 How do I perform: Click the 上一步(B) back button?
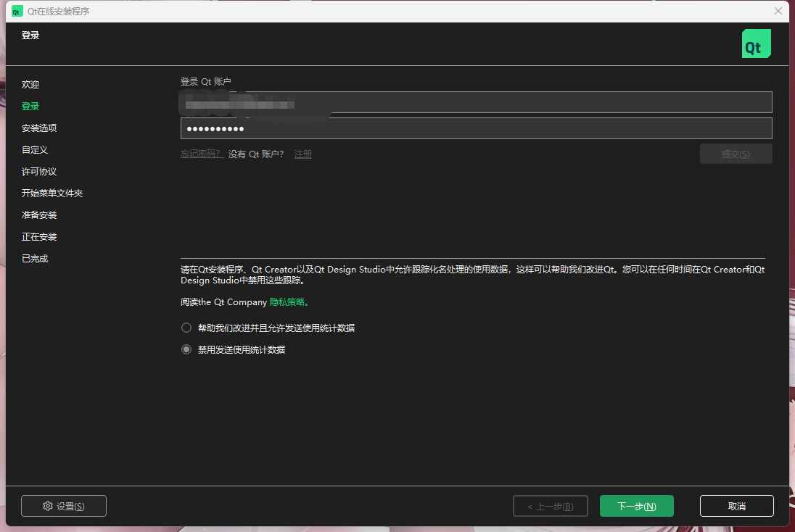tap(550, 506)
